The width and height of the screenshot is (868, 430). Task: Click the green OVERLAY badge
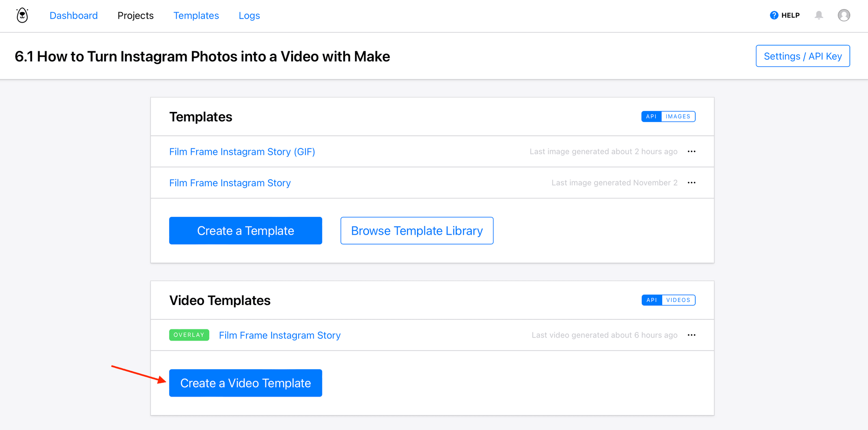189,335
